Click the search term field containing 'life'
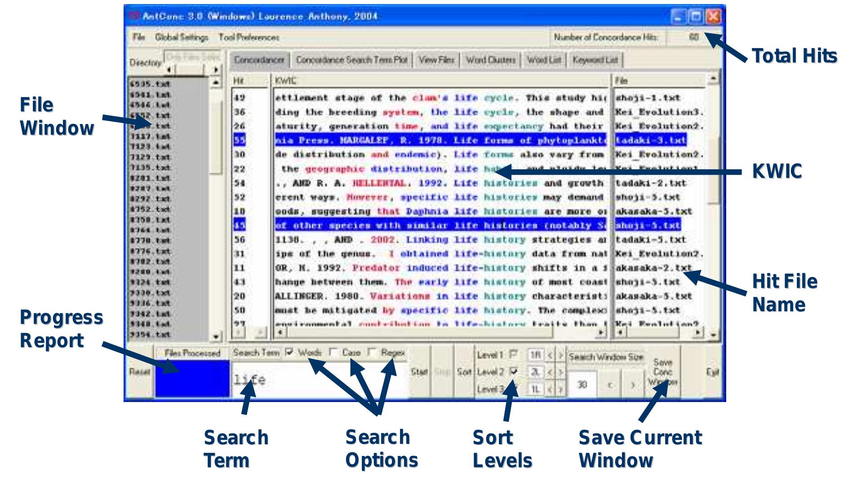Image resolution: width=848 pixels, height=504 pixels. (319, 380)
